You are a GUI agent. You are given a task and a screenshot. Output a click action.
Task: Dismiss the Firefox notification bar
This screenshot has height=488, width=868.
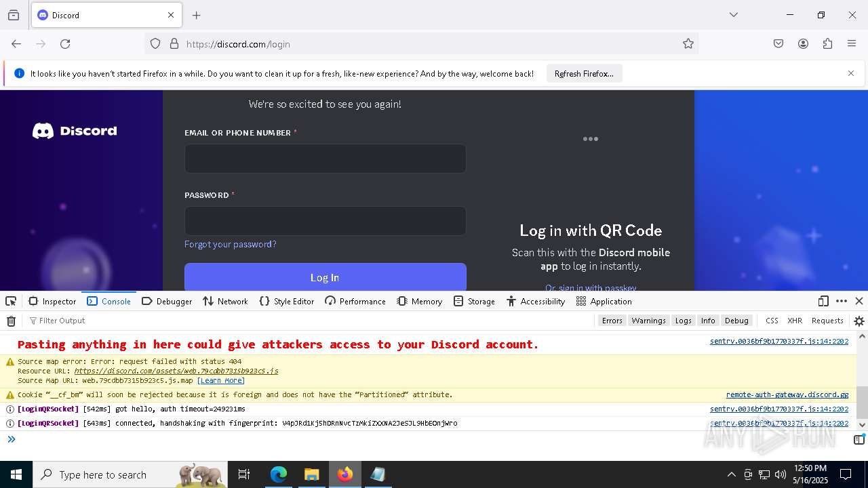[x=851, y=73]
